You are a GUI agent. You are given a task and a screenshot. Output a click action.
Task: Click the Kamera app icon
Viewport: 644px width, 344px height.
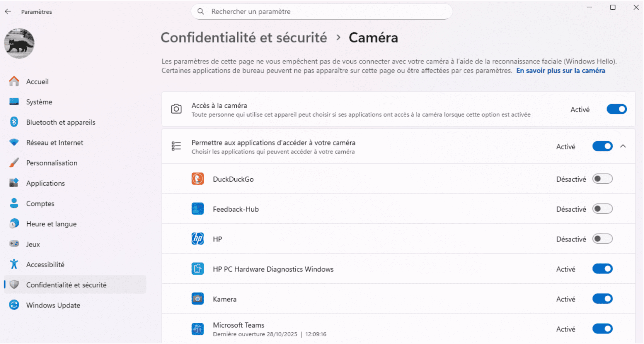[198, 299]
